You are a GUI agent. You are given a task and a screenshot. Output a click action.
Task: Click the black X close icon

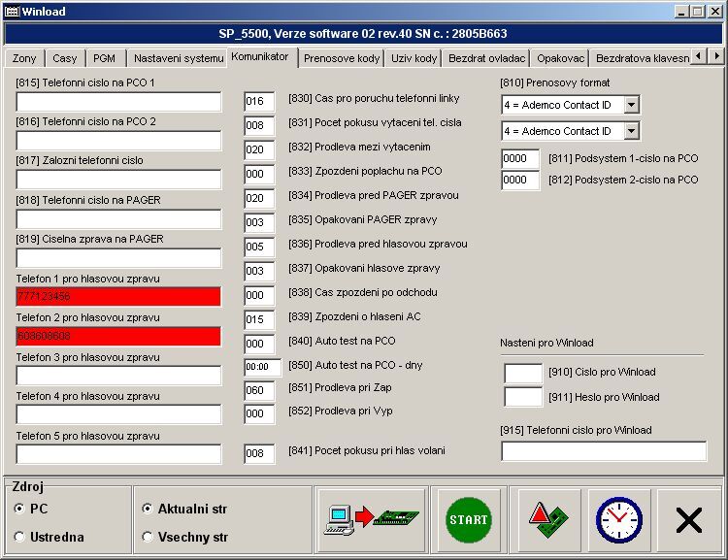688,520
